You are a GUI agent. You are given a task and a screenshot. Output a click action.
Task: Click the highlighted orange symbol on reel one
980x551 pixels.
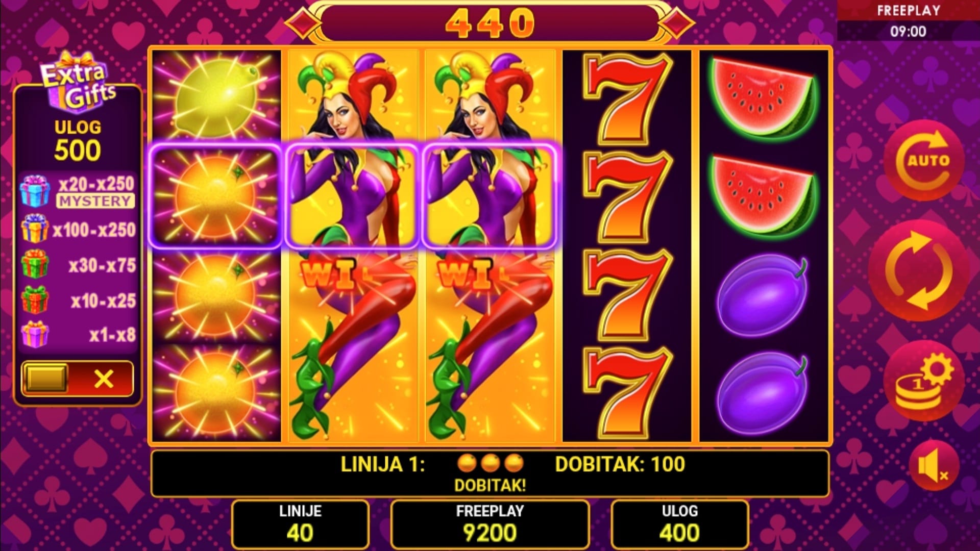point(215,196)
